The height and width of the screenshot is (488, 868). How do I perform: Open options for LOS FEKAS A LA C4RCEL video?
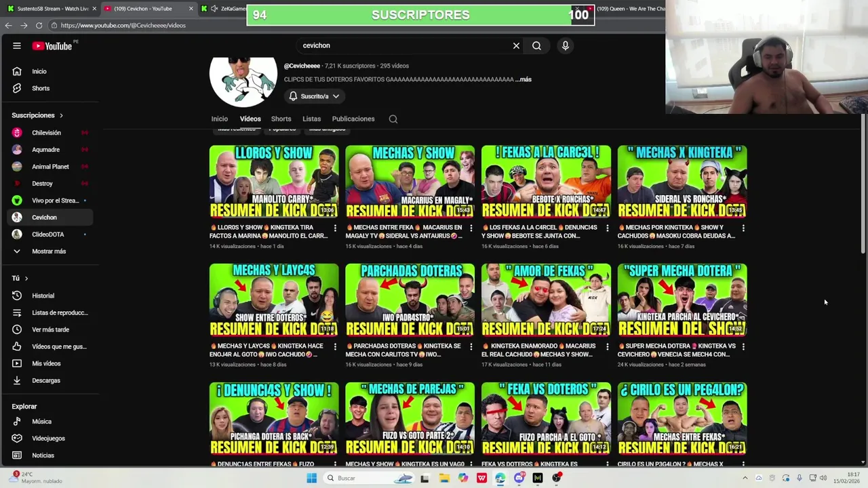tap(607, 228)
